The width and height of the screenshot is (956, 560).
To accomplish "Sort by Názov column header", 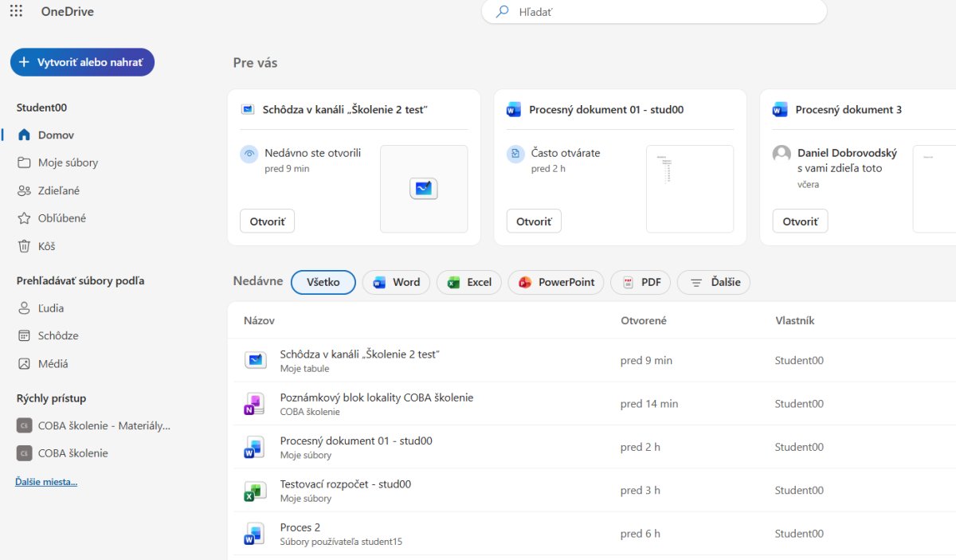I will tap(259, 320).
